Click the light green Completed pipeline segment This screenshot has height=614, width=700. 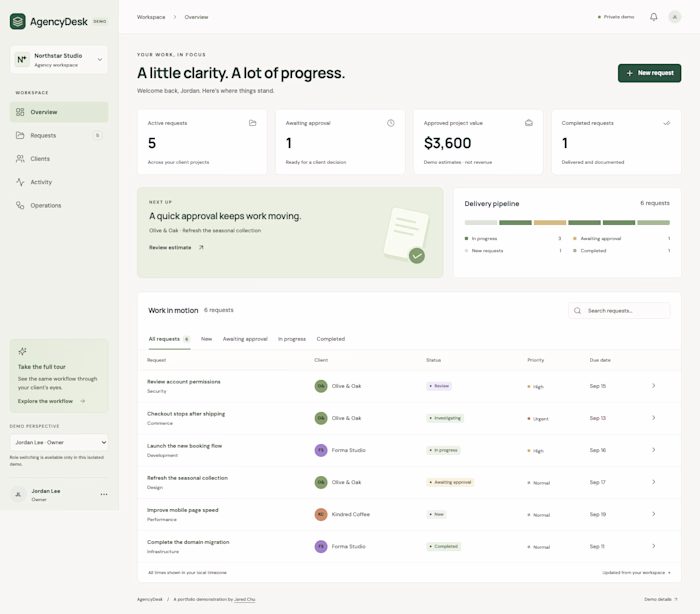(x=654, y=222)
